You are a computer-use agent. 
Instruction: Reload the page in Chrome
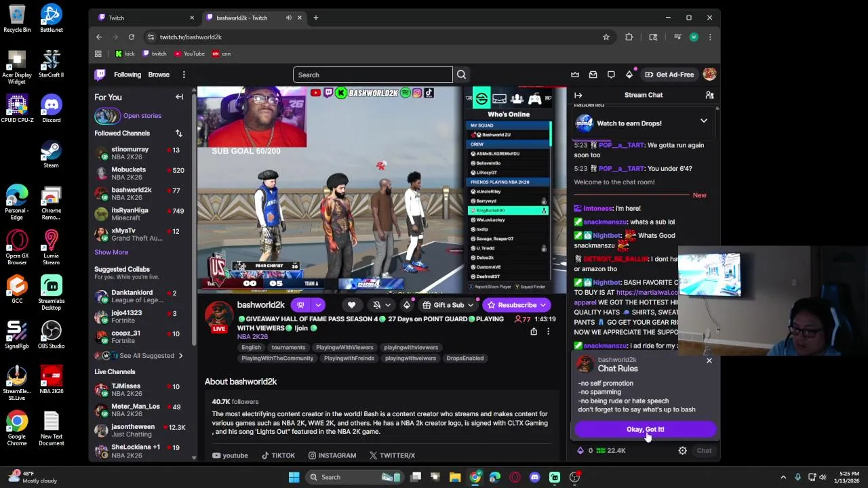click(132, 37)
